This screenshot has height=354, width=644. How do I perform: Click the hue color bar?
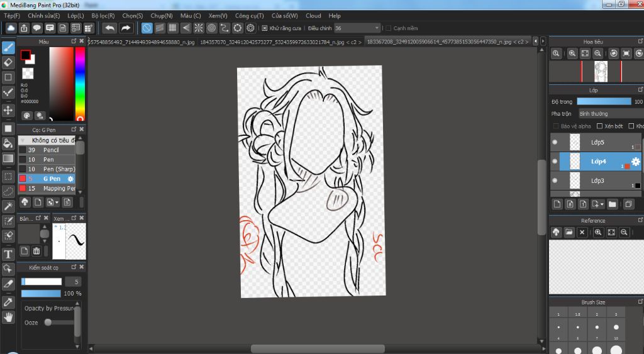pos(80,84)
